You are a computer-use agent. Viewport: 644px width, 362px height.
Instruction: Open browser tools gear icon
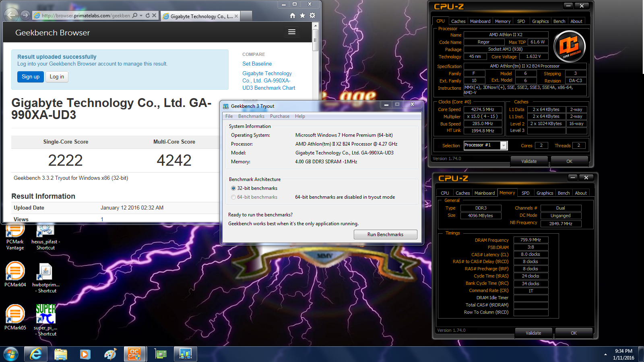point(312,15)
